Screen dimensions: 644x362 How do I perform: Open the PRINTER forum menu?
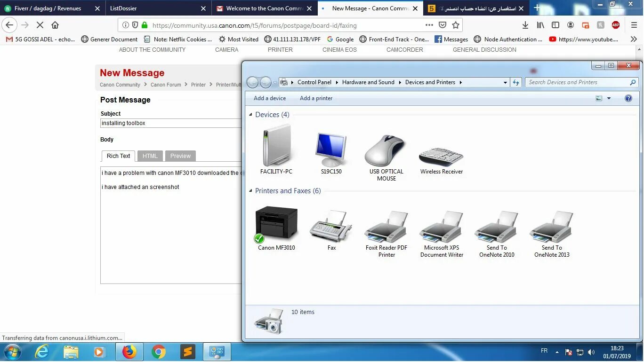(280, 49)
